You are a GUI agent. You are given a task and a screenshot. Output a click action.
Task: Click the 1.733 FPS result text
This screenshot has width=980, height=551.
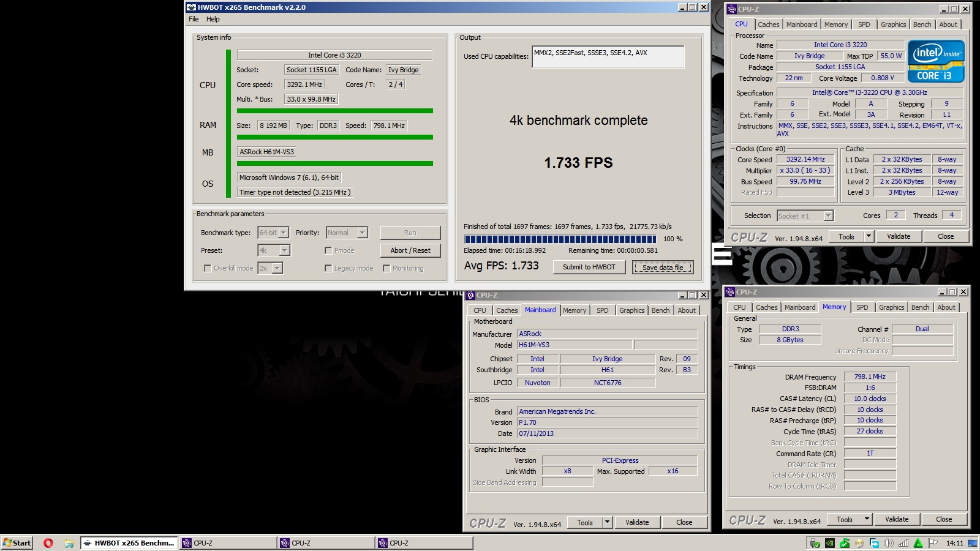[578, 163]
